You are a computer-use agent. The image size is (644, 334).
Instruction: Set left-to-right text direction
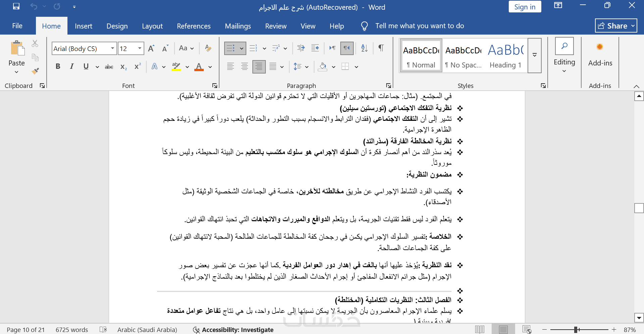pos(332,48)
